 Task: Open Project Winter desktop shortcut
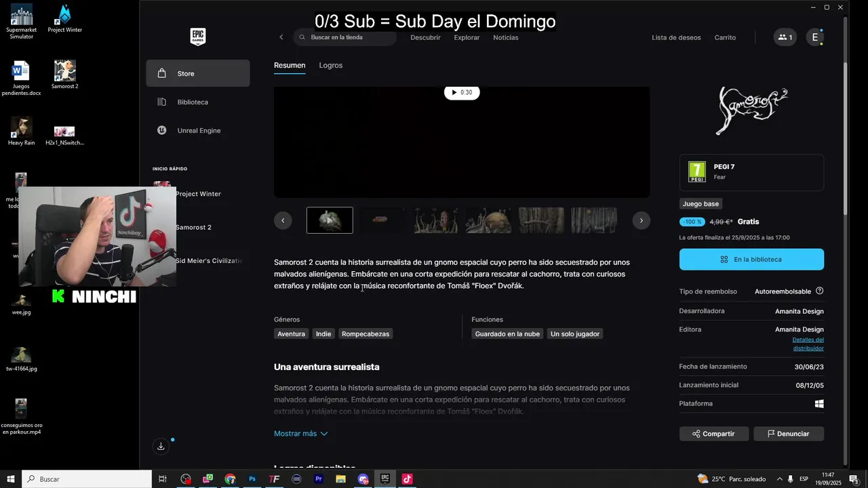[64, 19]
